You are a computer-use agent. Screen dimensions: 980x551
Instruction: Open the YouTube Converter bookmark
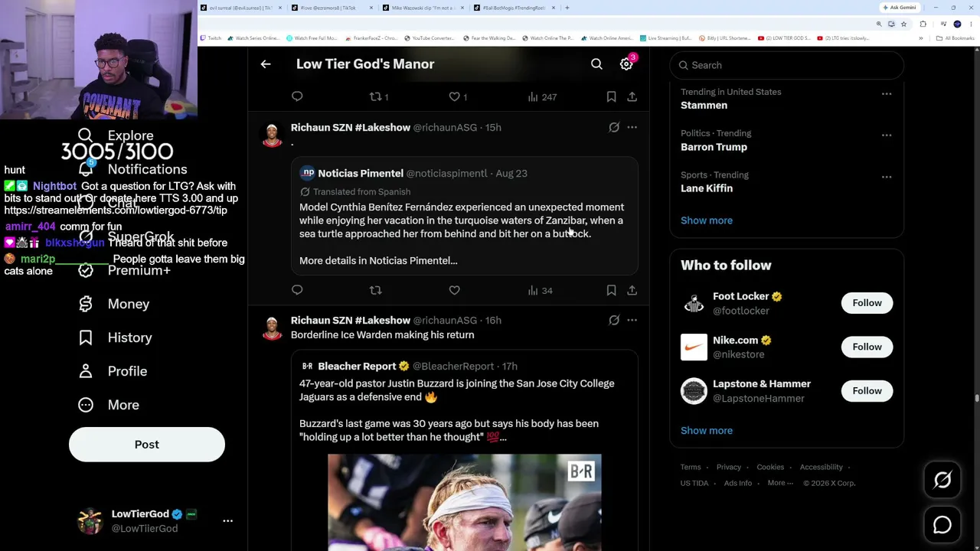point(429,38)
